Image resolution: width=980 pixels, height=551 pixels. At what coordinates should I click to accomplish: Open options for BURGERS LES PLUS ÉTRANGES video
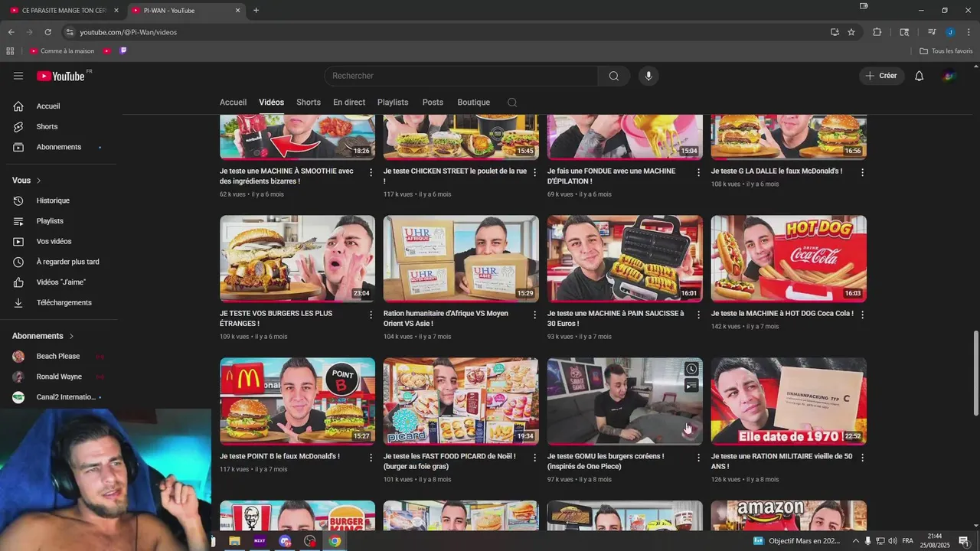(x=371, y=315)
